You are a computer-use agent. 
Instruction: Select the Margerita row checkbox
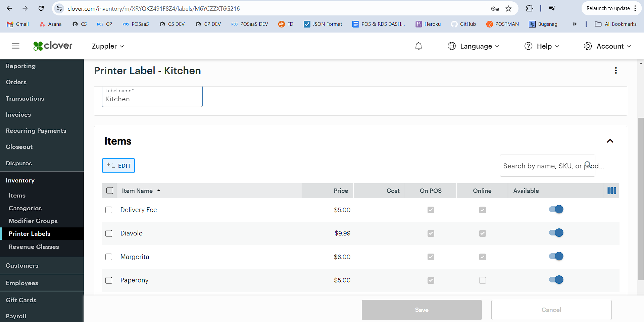109,257
